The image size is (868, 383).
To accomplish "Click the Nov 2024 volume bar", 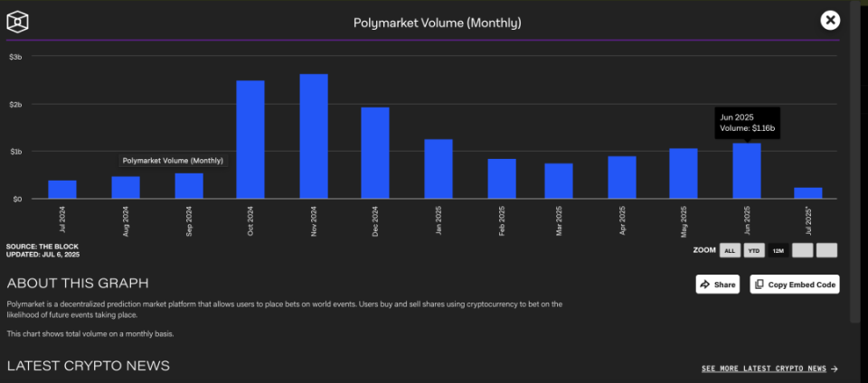I will point(314,136).
